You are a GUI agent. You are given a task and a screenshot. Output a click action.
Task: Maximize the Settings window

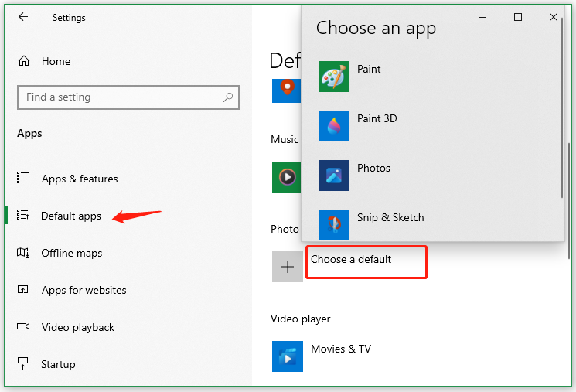(517, 17)
